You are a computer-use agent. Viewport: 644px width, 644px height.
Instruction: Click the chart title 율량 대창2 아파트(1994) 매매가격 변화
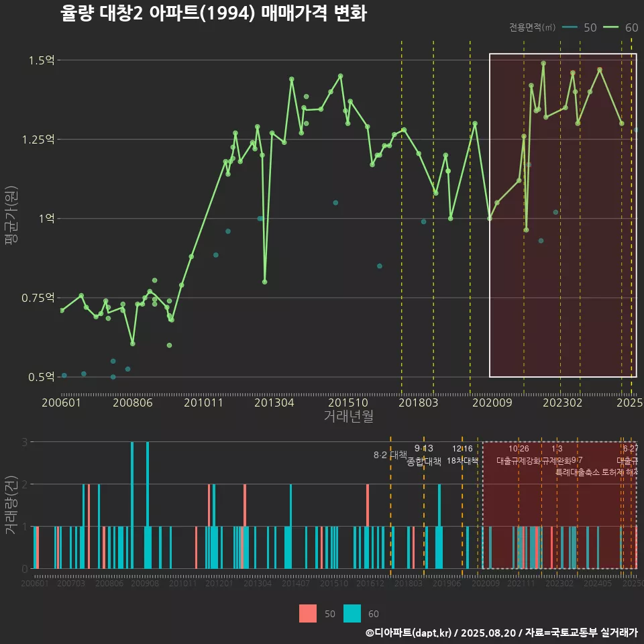tap(213, 13)
